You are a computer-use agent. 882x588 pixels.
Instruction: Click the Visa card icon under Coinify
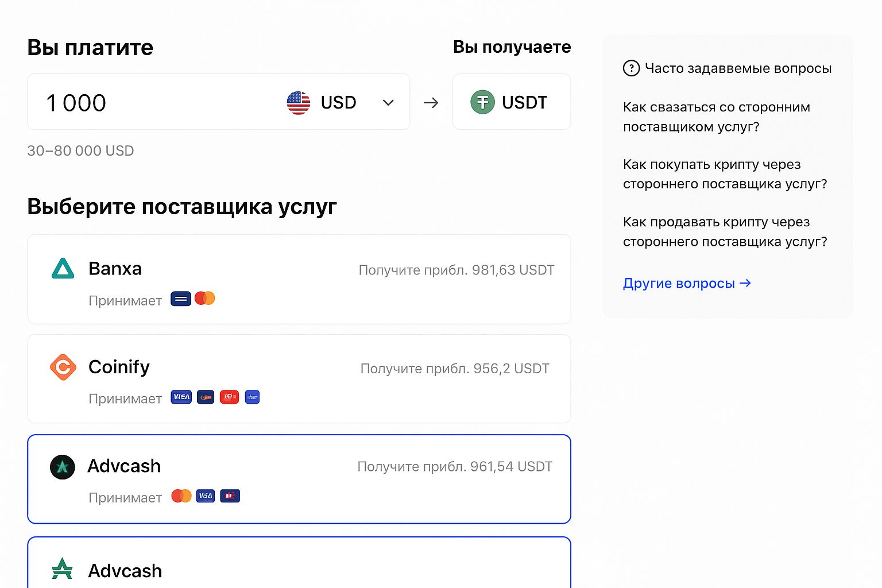click(181, 397)
